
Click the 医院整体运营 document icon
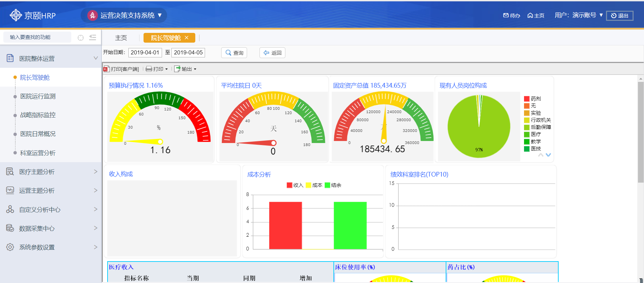[x=10, y=58]
